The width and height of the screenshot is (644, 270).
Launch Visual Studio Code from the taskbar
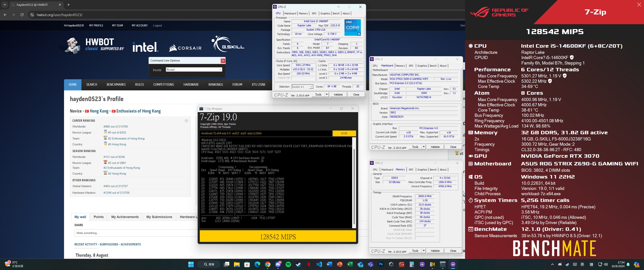coord(319,264)
